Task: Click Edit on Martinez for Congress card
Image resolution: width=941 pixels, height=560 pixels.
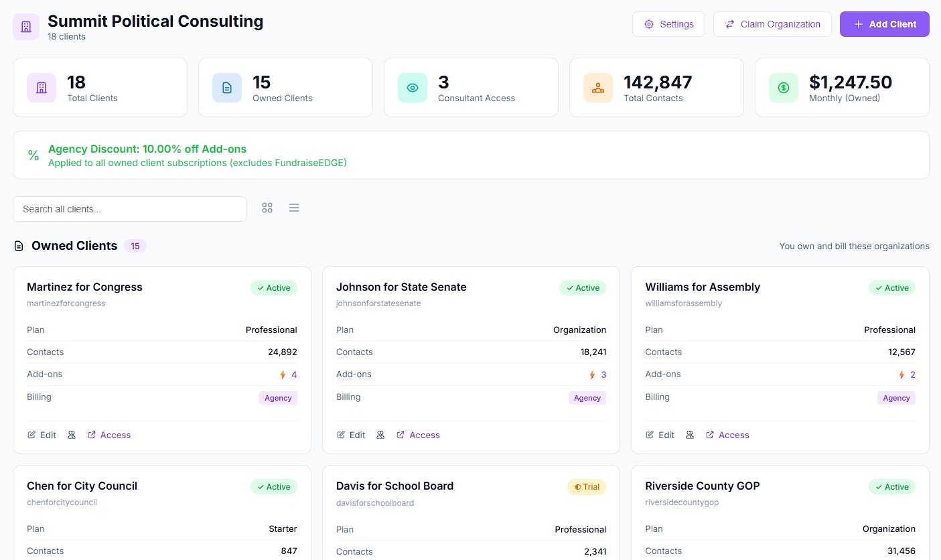Action: (42, 435)
